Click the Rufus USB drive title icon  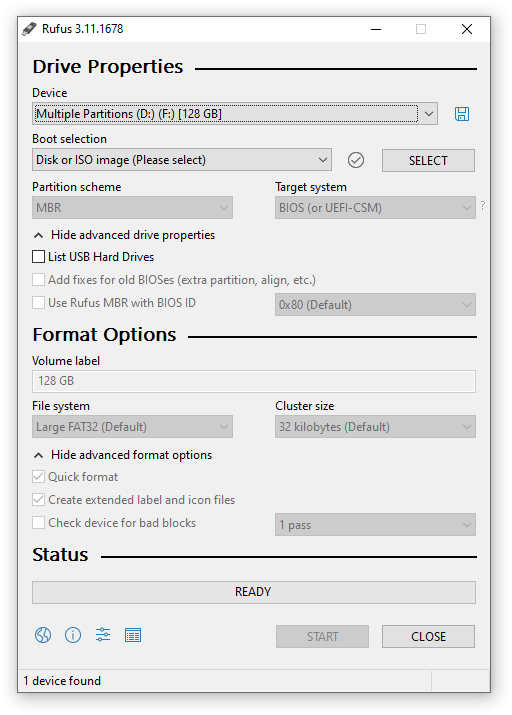point(29,29)
